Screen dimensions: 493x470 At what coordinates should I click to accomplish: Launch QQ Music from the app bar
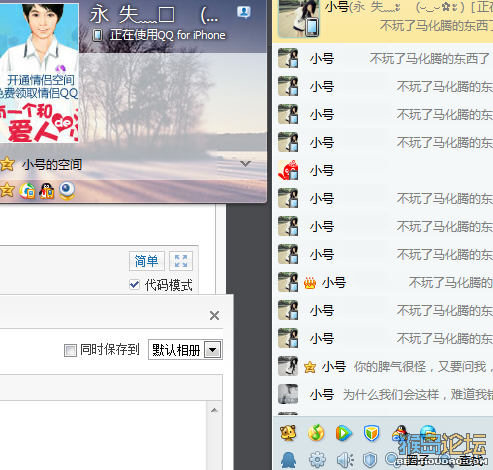[x=316, y=433]
